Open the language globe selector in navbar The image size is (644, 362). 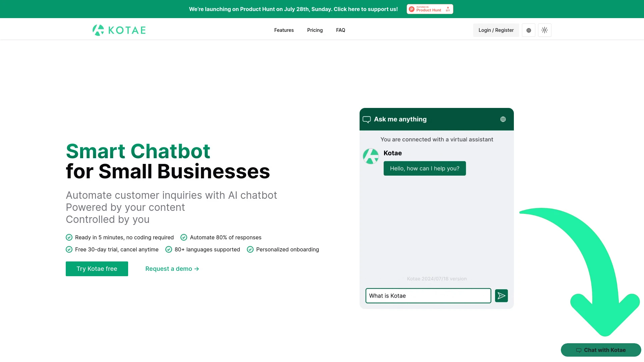(x=529, y=30)
